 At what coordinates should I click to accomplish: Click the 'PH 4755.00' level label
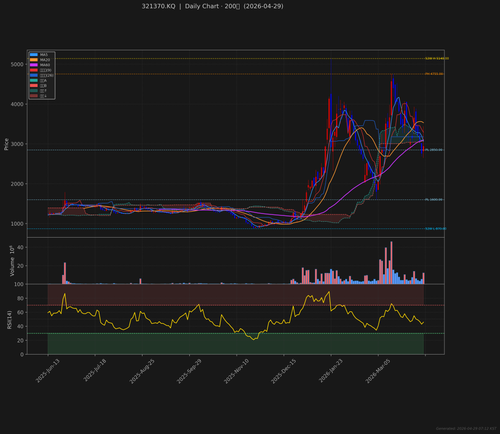coord(434,74)
